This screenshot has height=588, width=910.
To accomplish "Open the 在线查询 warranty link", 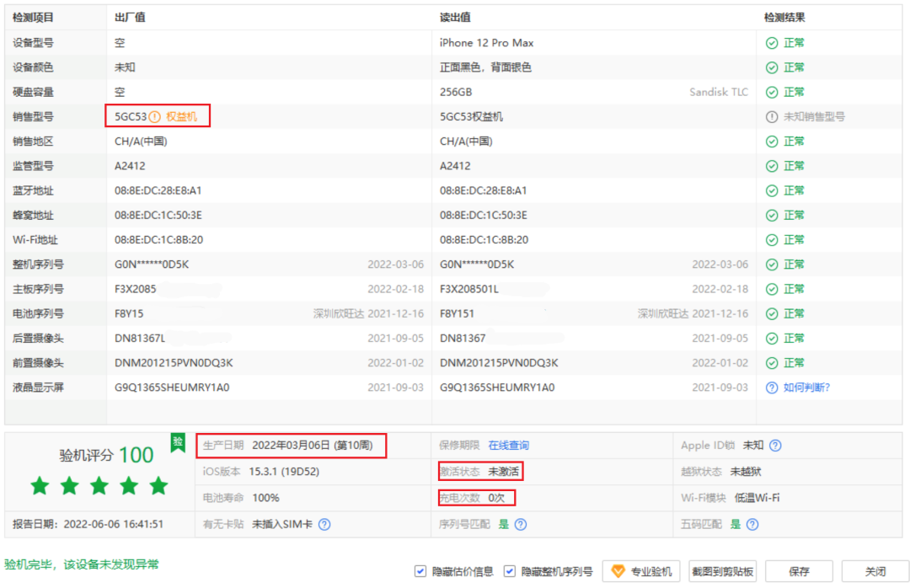I will 508,446.
